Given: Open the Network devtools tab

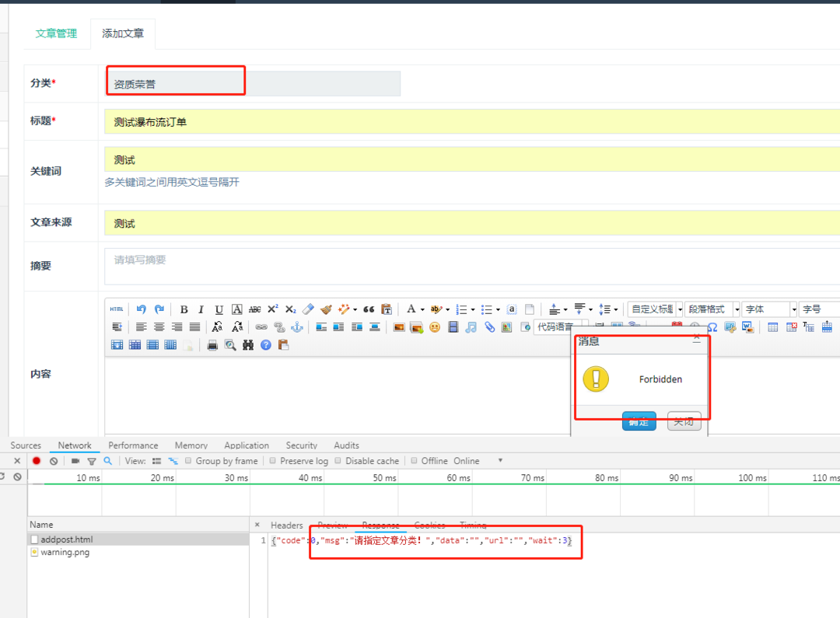Looking at the screenshot, I should (x=75, y=445).
